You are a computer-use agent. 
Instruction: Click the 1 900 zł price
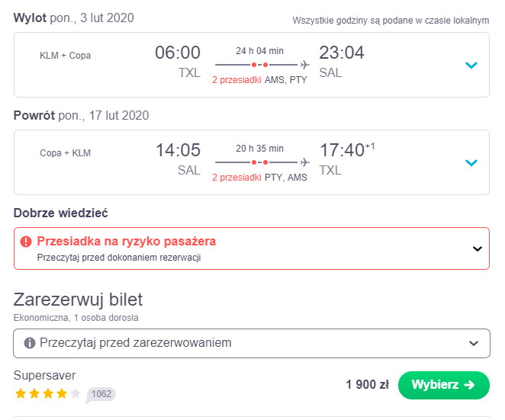click(367, 385)
